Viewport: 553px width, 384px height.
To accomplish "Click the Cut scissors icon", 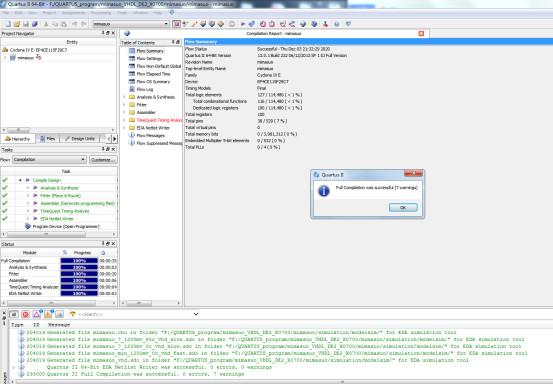I will tap(46, 24).
